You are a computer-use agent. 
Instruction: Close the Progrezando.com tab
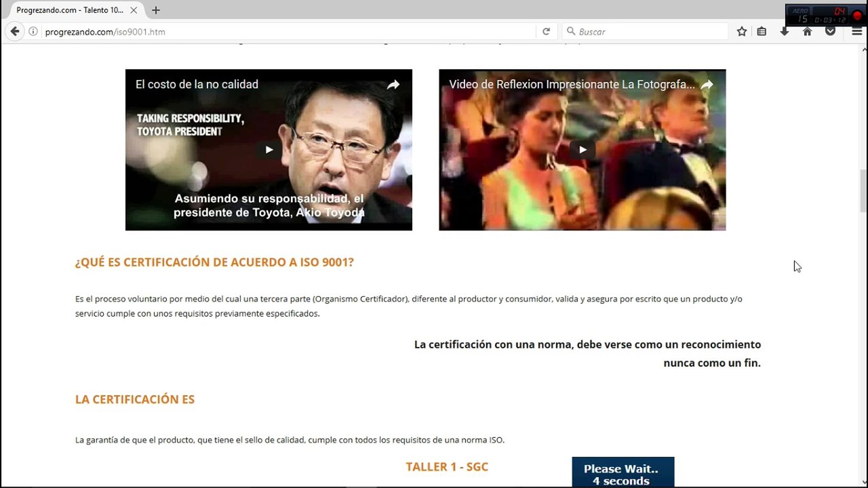tap(134, 10)
